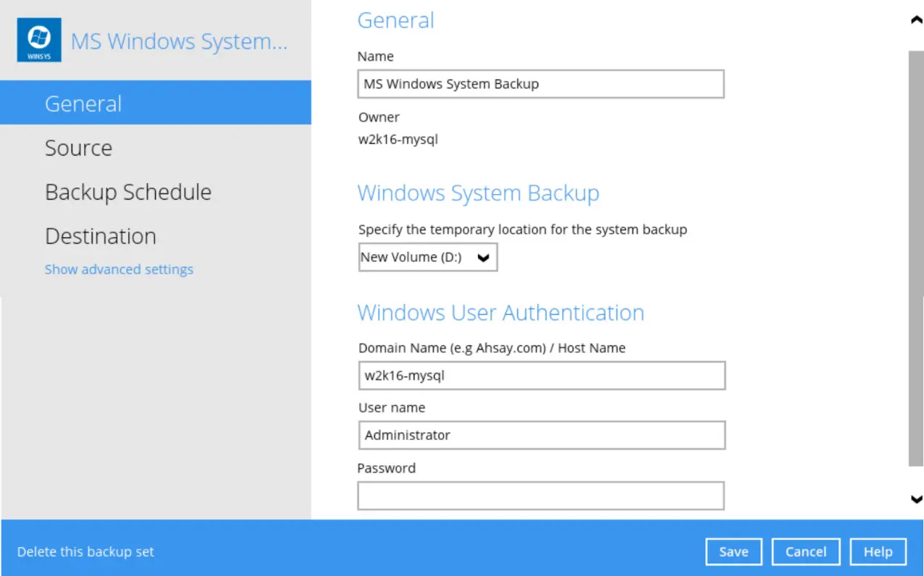
Task: Click the scroll up arrow
Action: click(916, 20)
